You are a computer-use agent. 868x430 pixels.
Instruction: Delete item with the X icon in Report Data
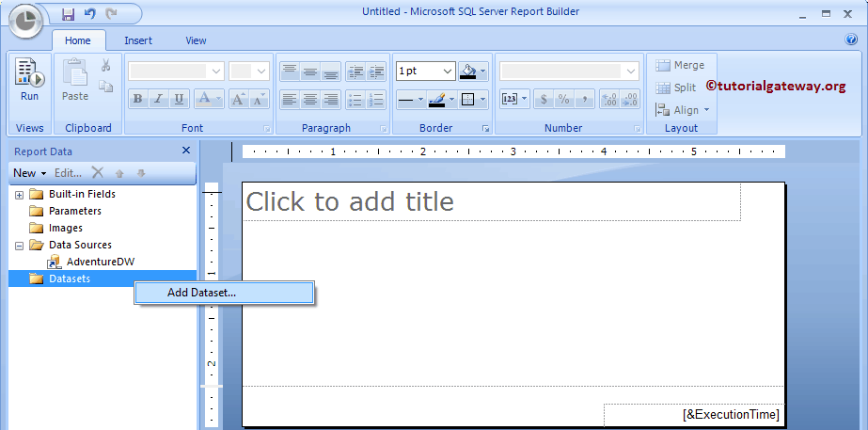coord(98,173)
